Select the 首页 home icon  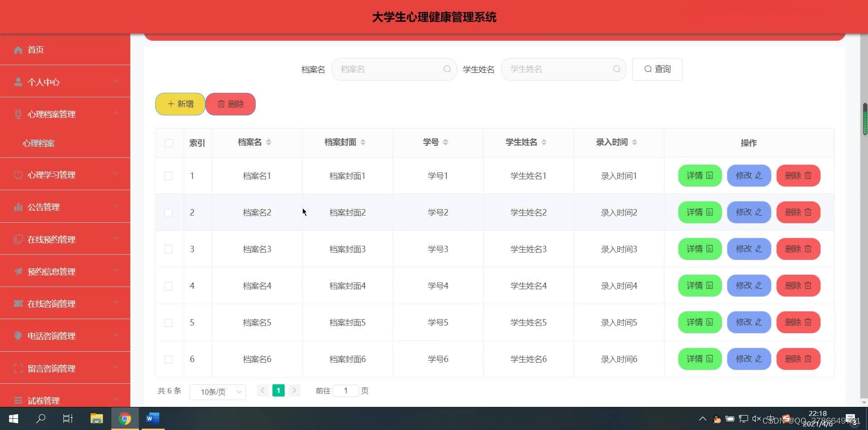(18, 50)
